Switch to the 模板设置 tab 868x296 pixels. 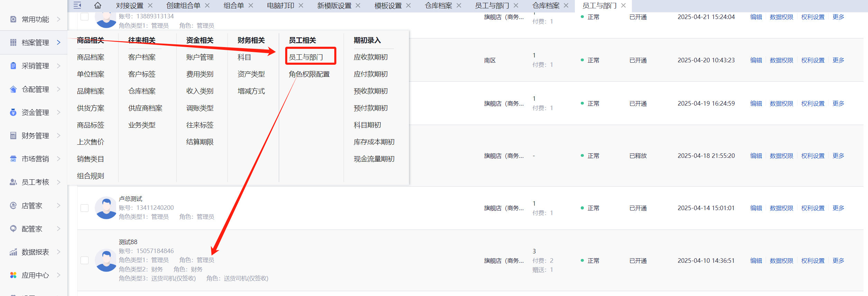coord(388,6)
